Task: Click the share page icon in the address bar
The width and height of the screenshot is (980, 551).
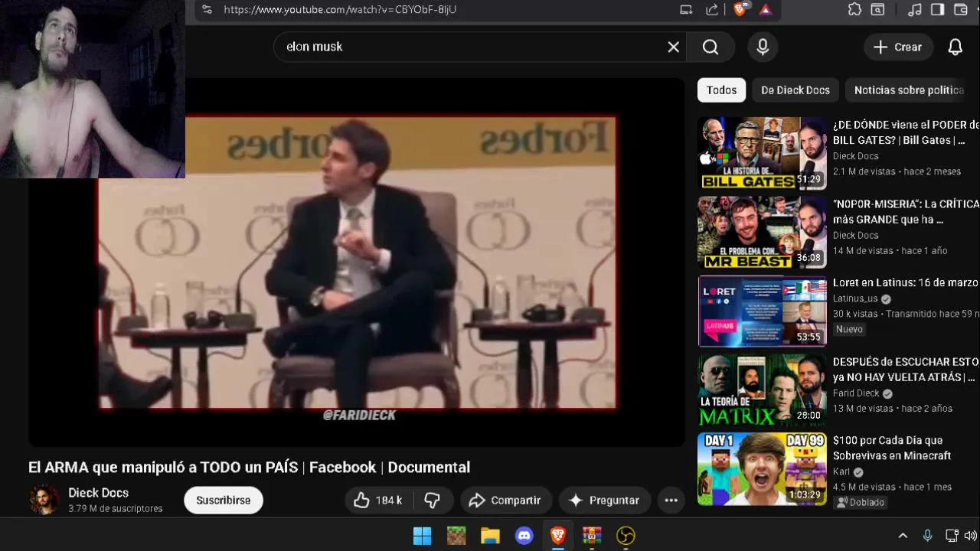Action: (712, 10)
